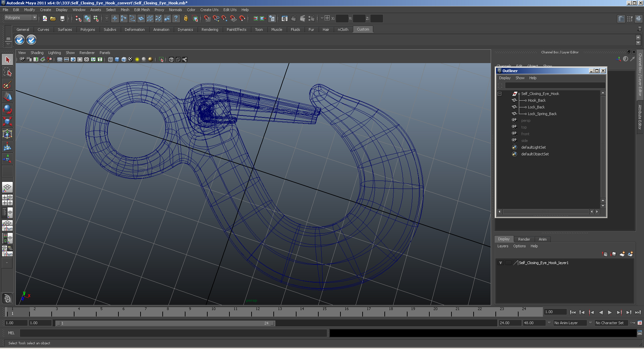Select the Universal Manipulator tool
The height and width of the screenshot is (349, 644).
coord(7,134)
